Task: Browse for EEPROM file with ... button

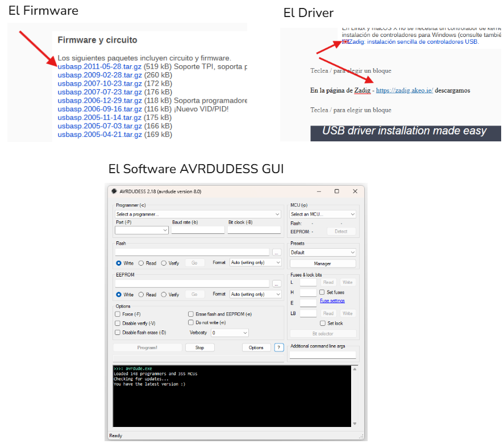Action: coord(276,284)
